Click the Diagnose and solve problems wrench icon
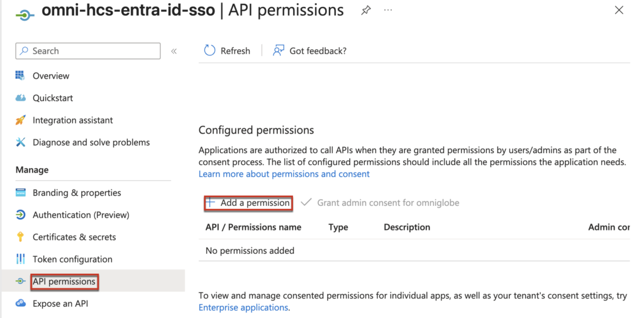This screenshot has width=644, height=318. click(x=20, y=142)
